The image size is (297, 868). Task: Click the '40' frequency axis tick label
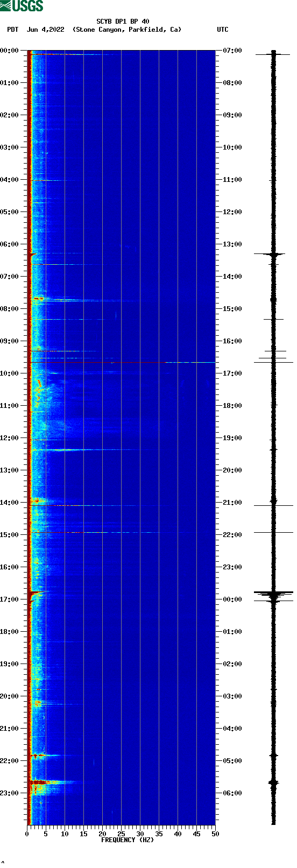click(x=178, y=834)
